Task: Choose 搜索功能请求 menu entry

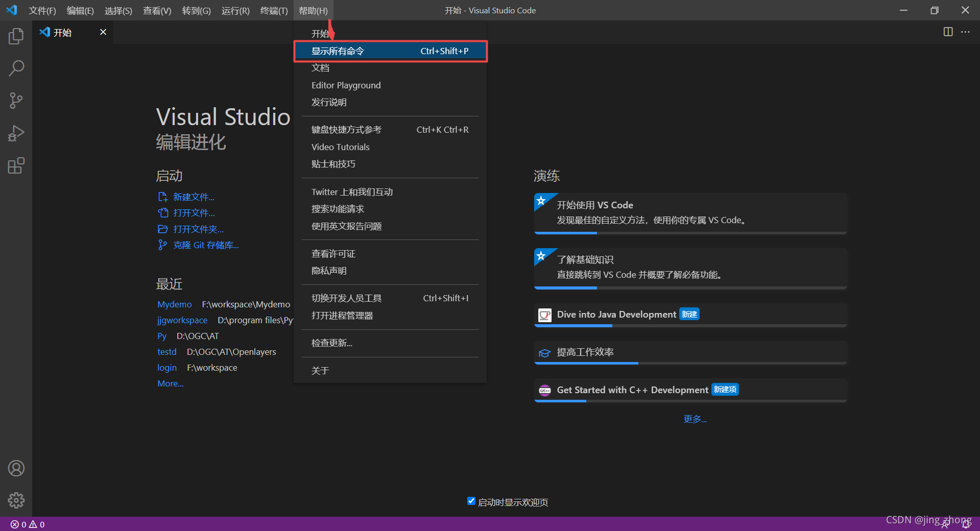Action: [x=390, y=209]
